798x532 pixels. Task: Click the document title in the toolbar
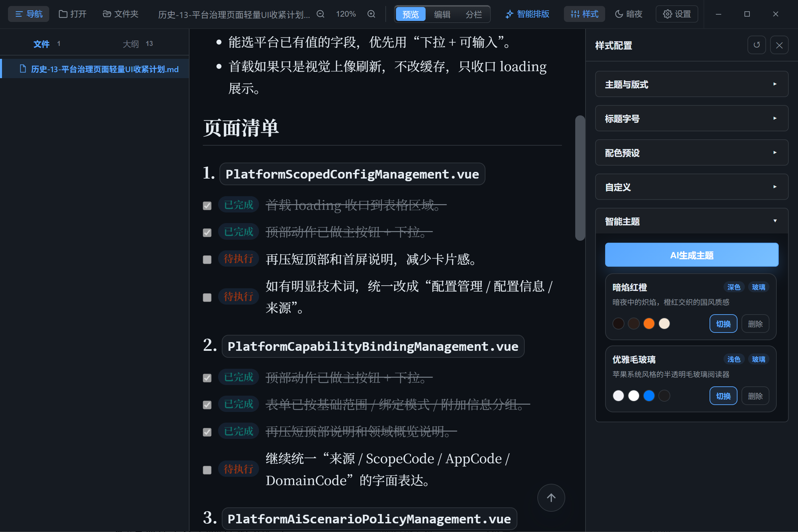(x=234, y=14)
